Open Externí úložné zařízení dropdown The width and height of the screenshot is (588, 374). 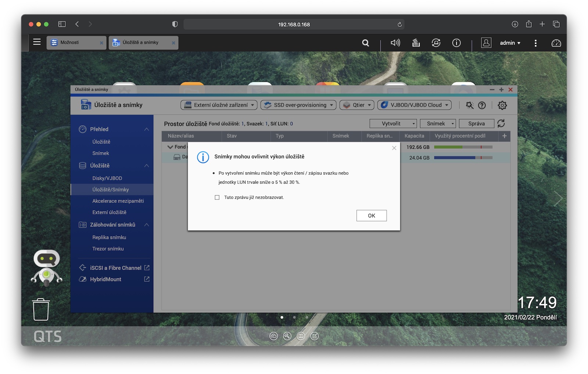pos(219,105)
